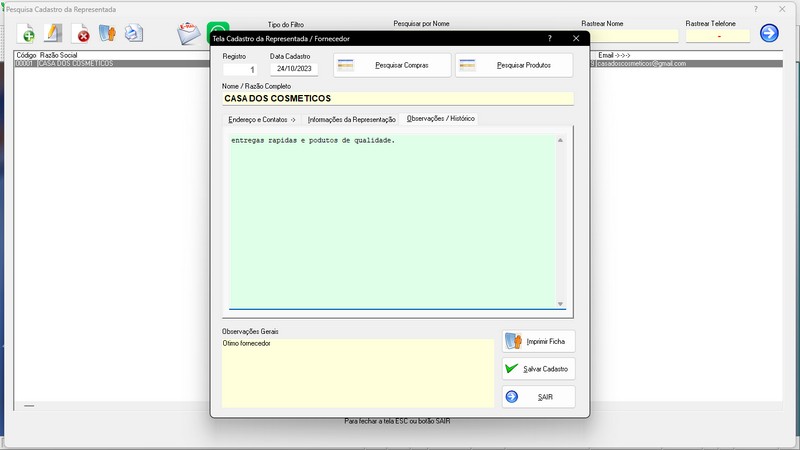
Task: Open the record sheet icon with person
Action: click(x=107, y=34)
